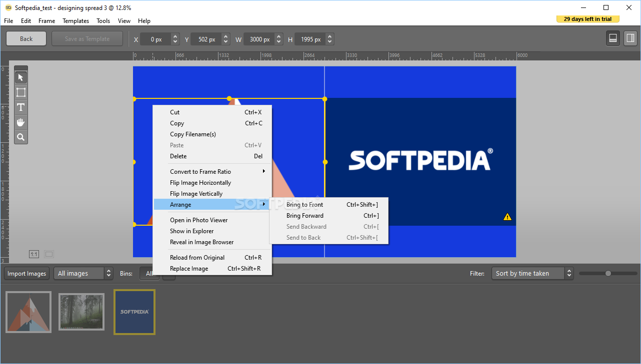This screenshot has width=641, height=364.
Task: Open the All images dropdown
Action: pyautogui.click(x=83, y=274)
